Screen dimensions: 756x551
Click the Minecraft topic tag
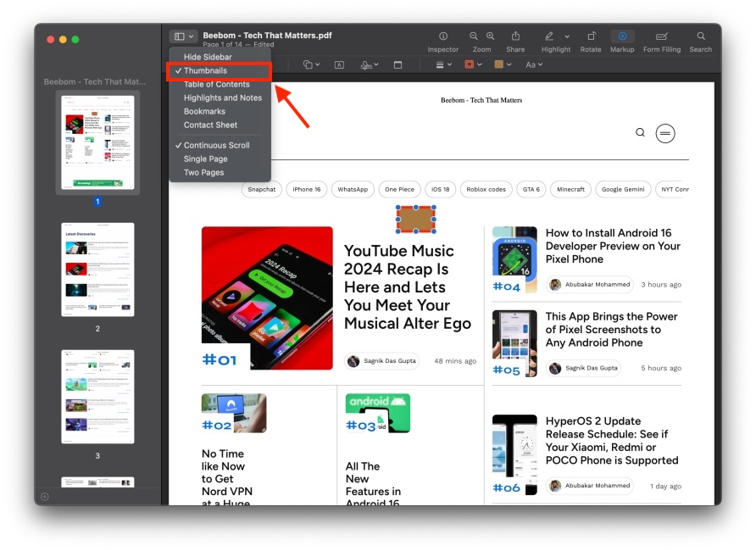point(570,189)
